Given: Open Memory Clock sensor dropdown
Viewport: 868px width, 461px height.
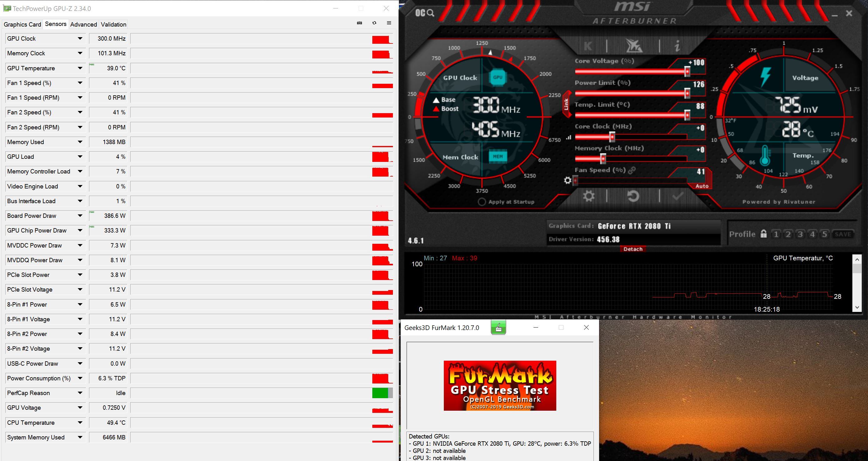Looking at the screenshot, I should coord(80,53).
